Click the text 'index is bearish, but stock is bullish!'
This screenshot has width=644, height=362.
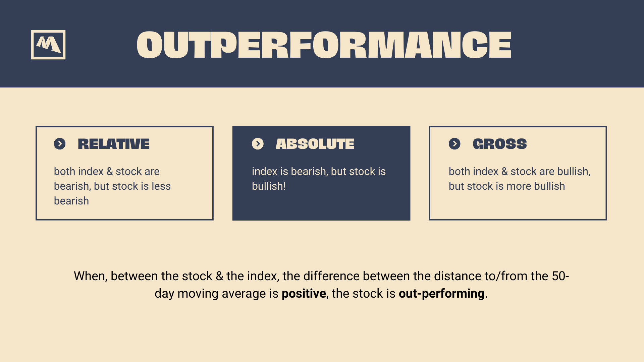pyautogui.click(x=319, y=179)
